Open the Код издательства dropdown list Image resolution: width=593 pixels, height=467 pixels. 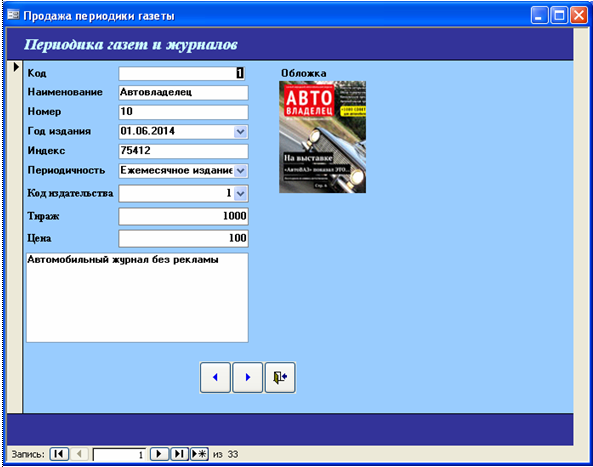[x=240, y=194]
